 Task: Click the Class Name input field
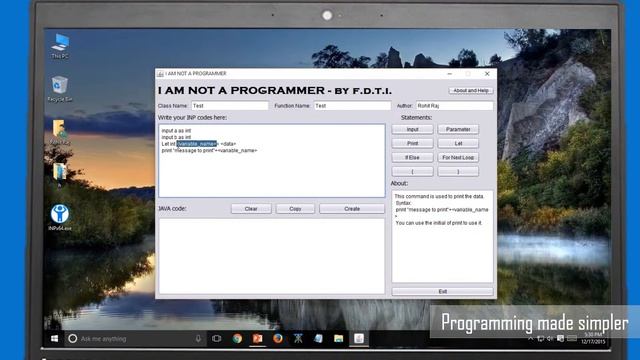230,106
